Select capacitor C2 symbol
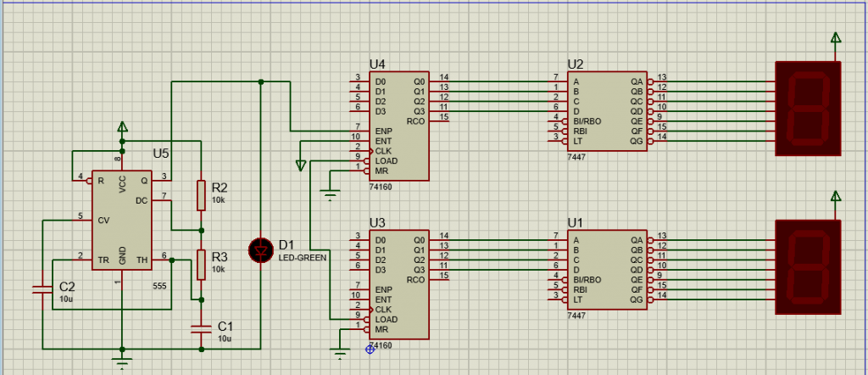The height and width of the screenshot is (375, 868). tap(42, 288)
